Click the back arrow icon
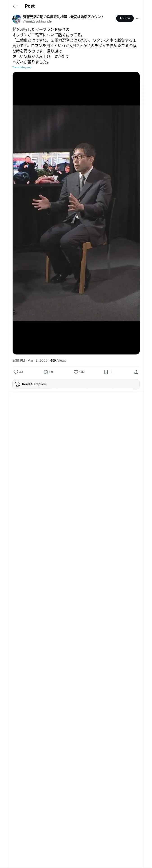The height and width of the screenshot is (868, 152). tap(15, 6)
